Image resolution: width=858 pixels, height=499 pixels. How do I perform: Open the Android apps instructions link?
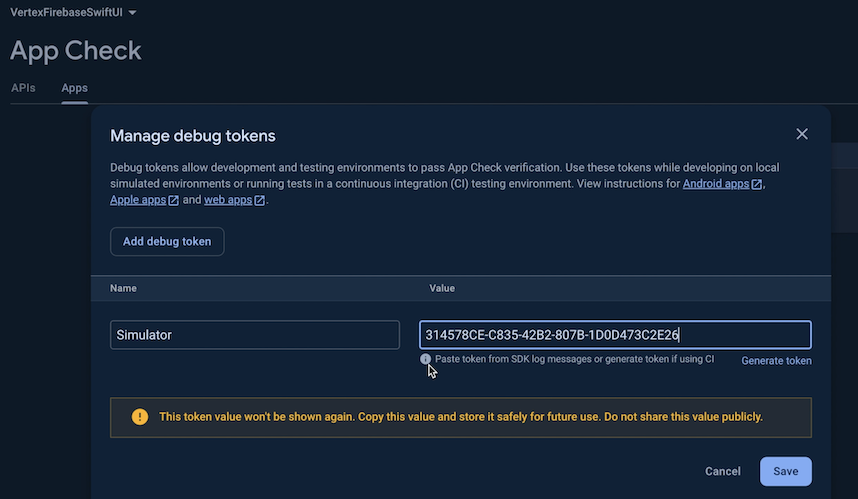716,184
